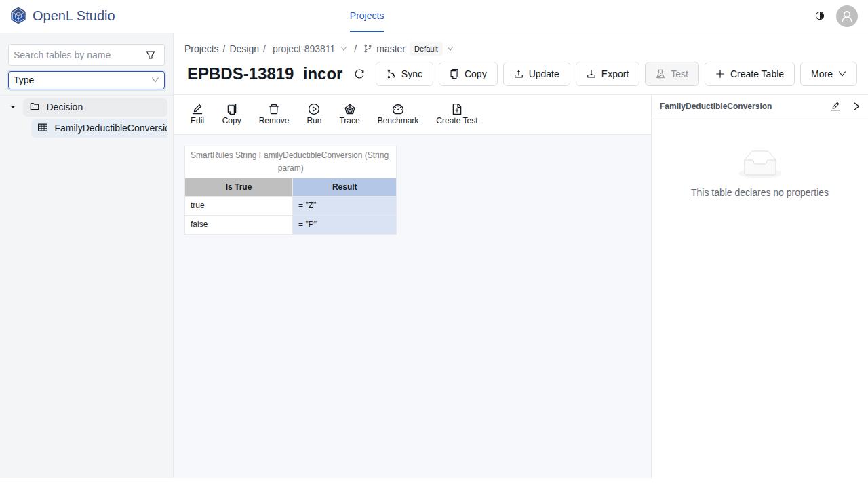The height and width of the screenshot is (488, 868).
Task: Switch to the Projects tab
Action: [x=367, y=16]
